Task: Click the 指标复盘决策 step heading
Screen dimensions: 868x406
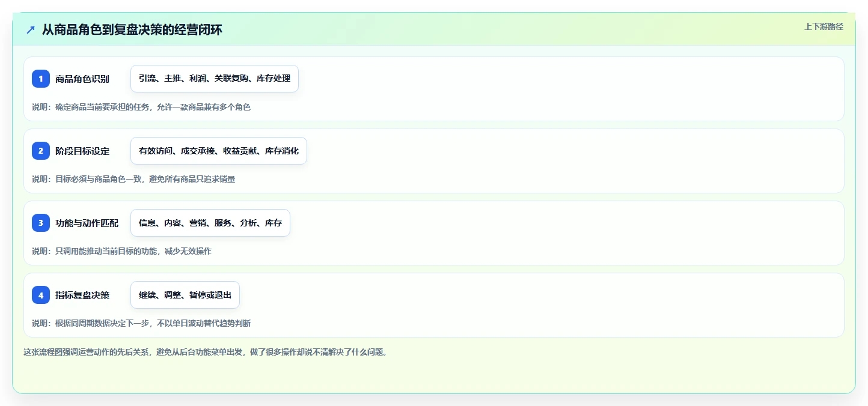Action: (x=82, y=295)
